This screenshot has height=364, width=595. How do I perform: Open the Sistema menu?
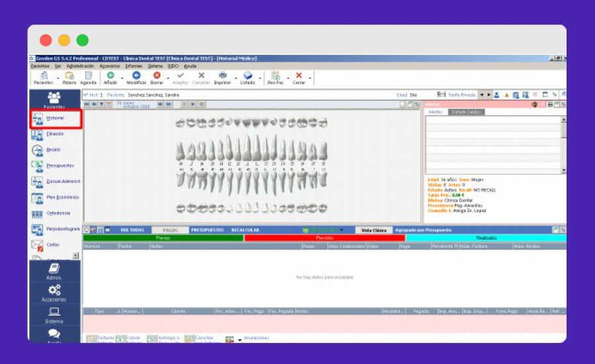155,66
